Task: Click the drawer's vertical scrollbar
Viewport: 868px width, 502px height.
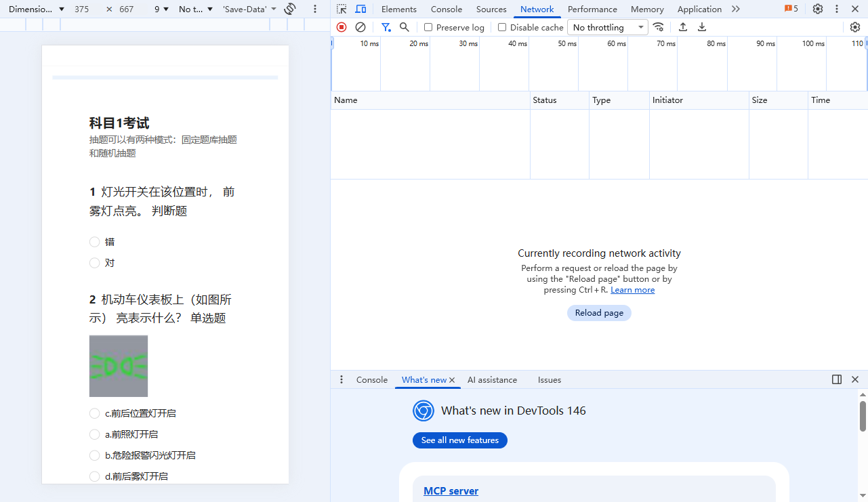Action: tap(863, 416)
